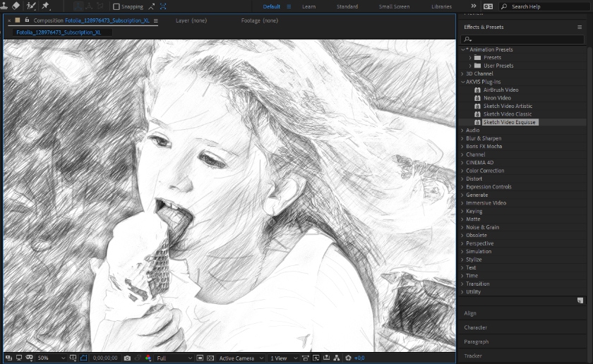Select the Eraser tool in the top toolbar

(16, 6)
